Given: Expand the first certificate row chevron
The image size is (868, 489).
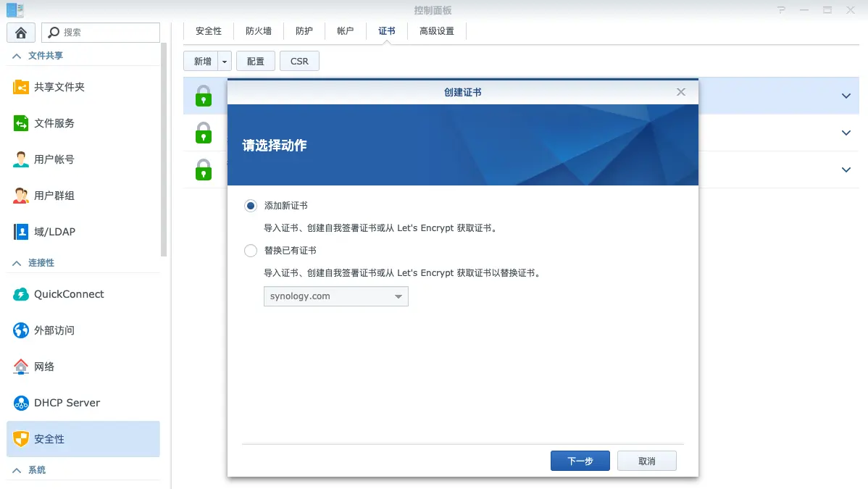Looking at the screenshot, I should 846,96.
